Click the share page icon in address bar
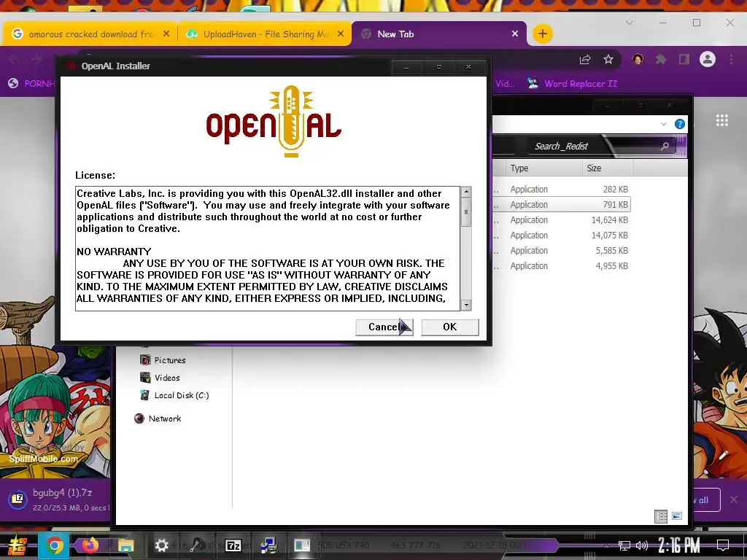This screenshot has width=747, height=560. pyautogui.click(x=584, y=60)
